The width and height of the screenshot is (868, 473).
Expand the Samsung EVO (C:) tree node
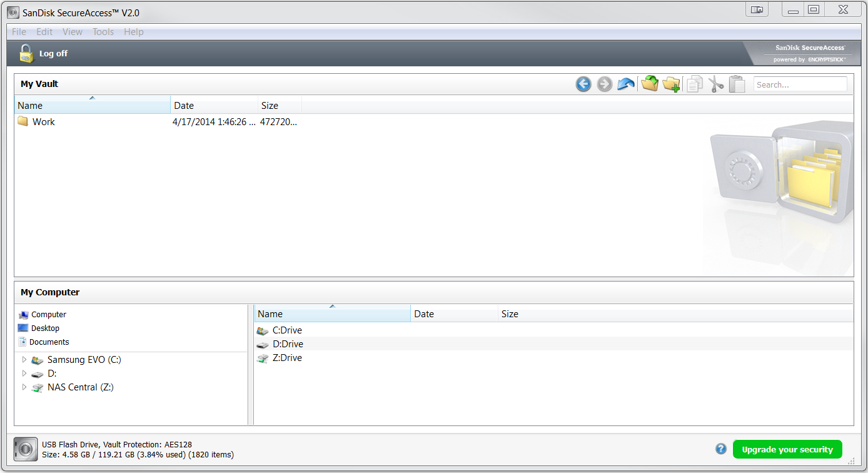pyautogui.click(x=24, y=360)
